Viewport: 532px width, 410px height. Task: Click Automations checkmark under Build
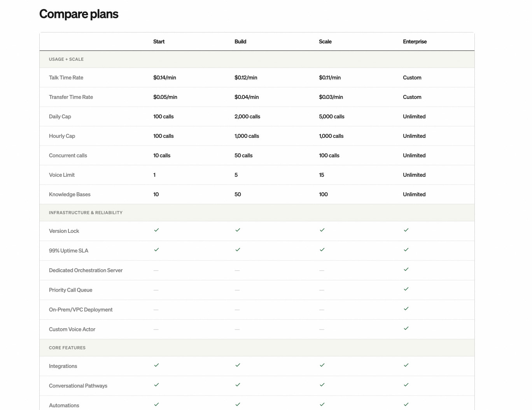tap(238, 405)
